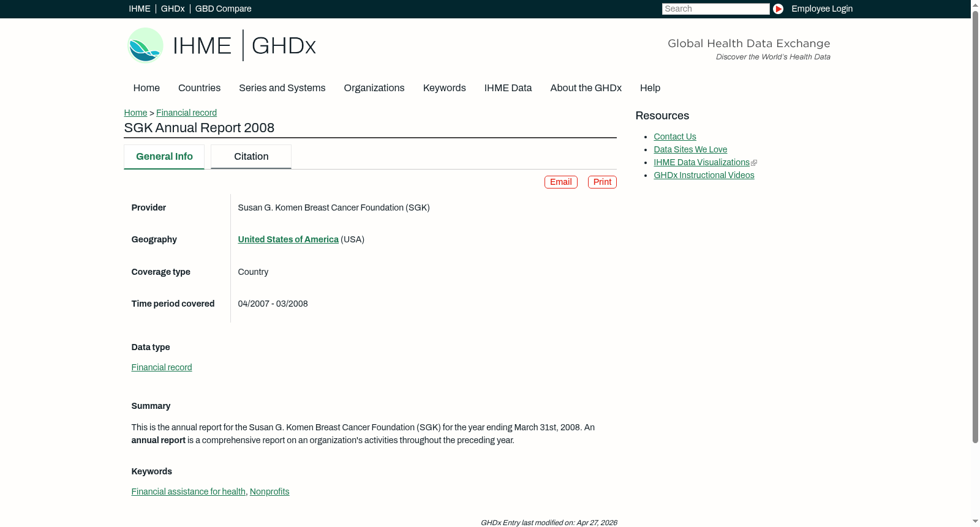Open the Nonprofits keyword link
Screen dimensions: 980x527
[x=269, y=491]
